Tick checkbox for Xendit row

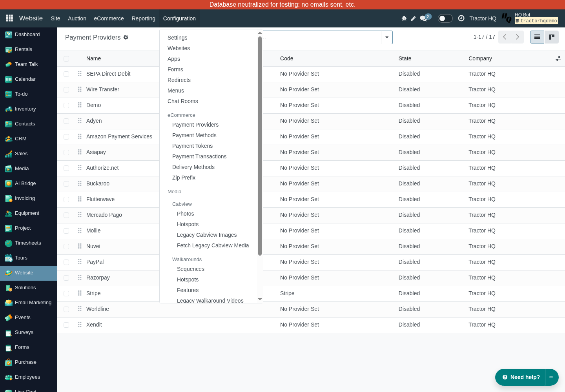[x=66, y=325]
